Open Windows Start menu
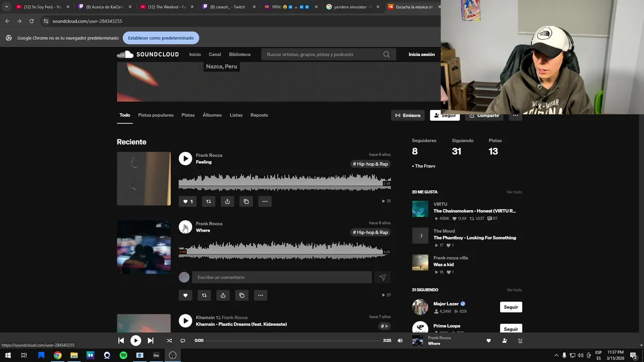This screenshot has width=644, height=362. click(8, 355)
